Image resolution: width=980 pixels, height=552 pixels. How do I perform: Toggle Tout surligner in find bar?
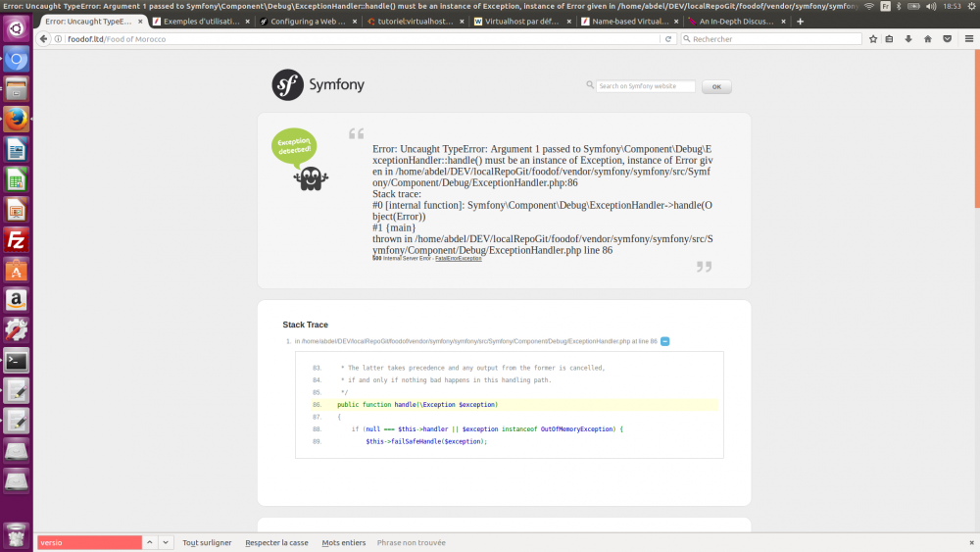(x=207, y=542)
